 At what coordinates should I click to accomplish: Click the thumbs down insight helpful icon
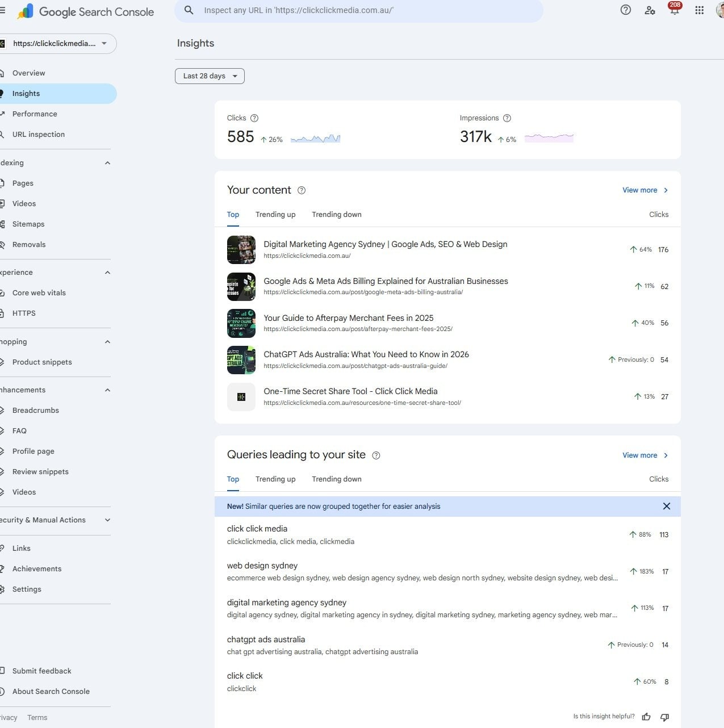point(665,717)
